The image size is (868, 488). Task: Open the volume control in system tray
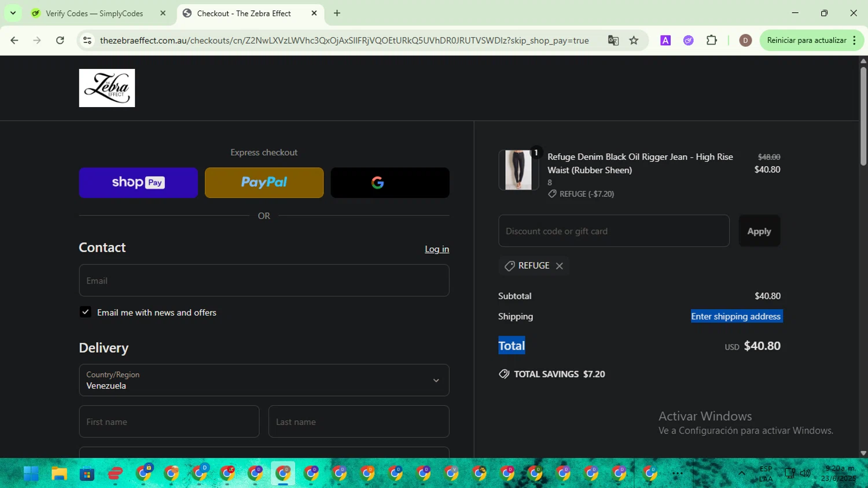[x=805, y=474]
